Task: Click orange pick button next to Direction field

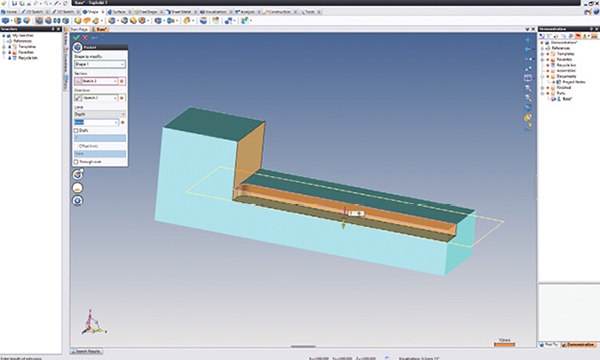Action: pos(122,98)
